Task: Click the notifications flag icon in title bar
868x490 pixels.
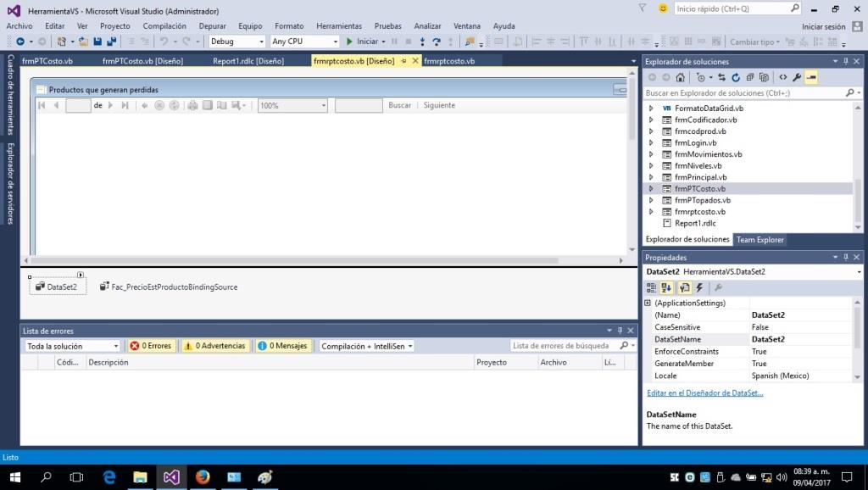Action: (643, 8)
